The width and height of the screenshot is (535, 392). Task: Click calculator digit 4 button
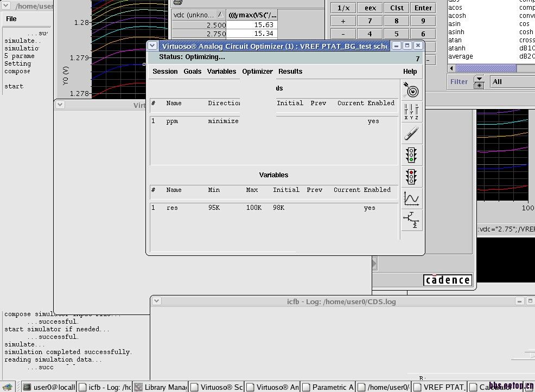(x=370, y=34)
